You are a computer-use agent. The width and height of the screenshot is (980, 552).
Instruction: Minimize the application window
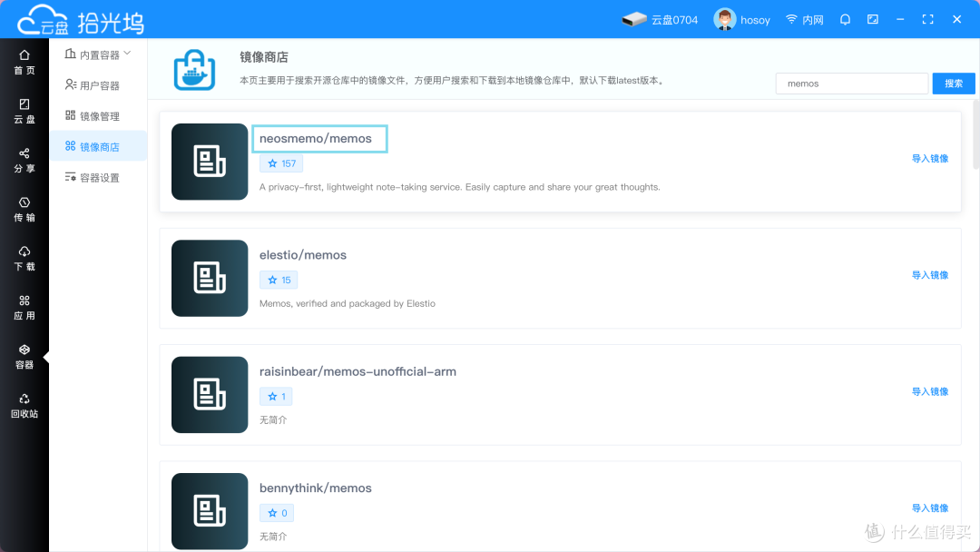click(x=900, y=19)
